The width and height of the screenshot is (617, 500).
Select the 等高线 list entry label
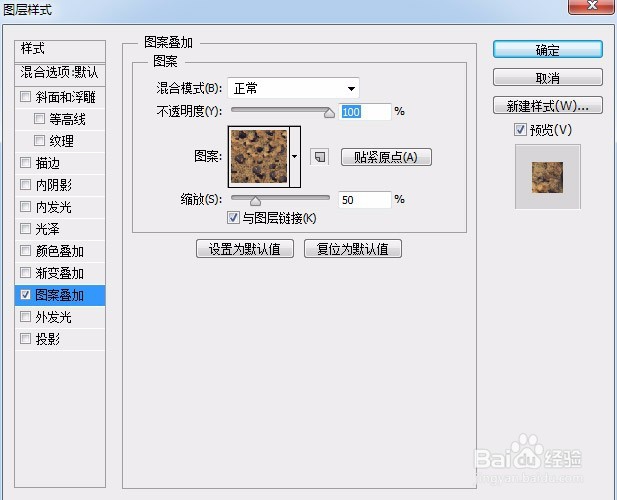[67, 119]
